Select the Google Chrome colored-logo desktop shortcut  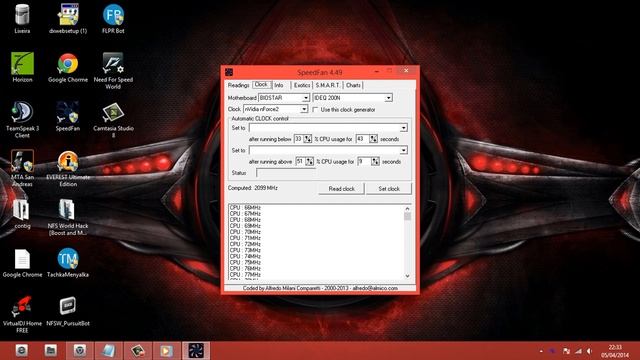point(68,67)
